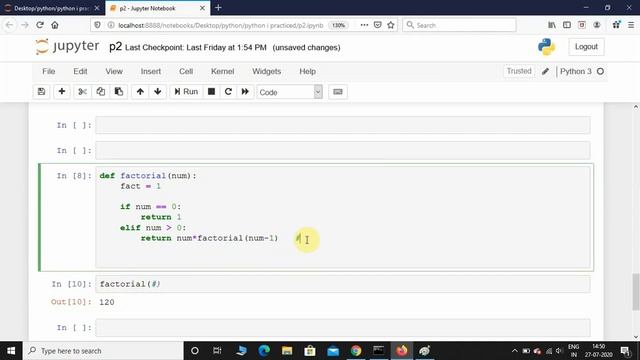The height and width of the screenshot is (360, 640).
Task: Open Firefox library icon
Action: tap(552, 25)
